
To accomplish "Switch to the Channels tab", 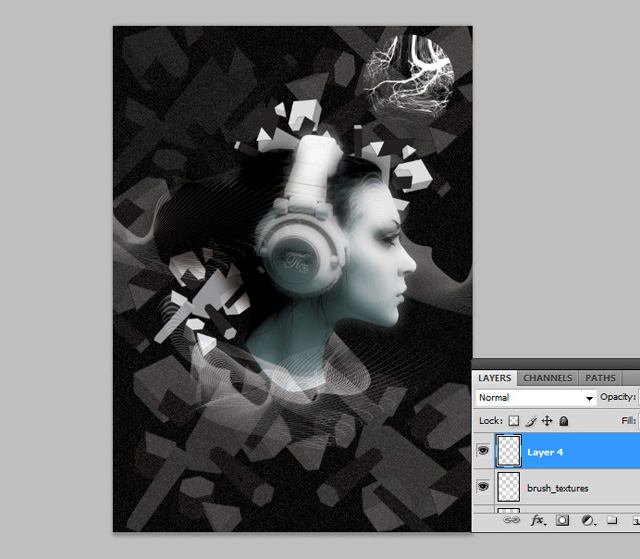I will coord(548,378).
